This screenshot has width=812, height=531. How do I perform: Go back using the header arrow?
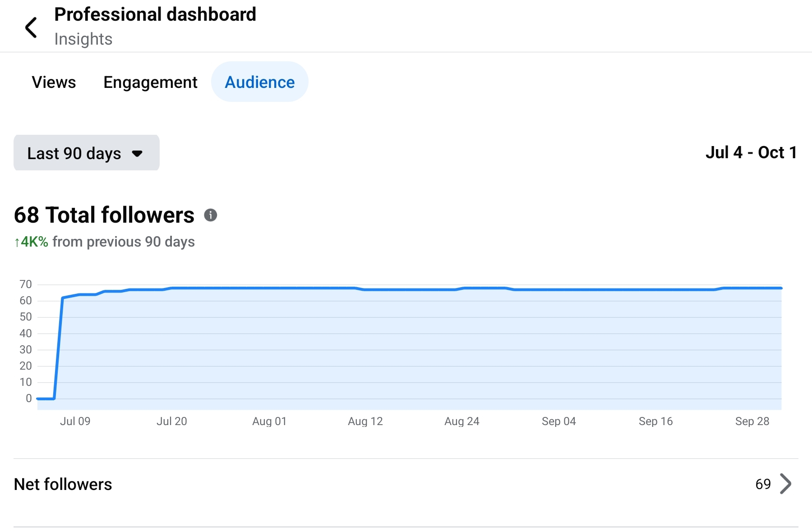pos(31,27)
